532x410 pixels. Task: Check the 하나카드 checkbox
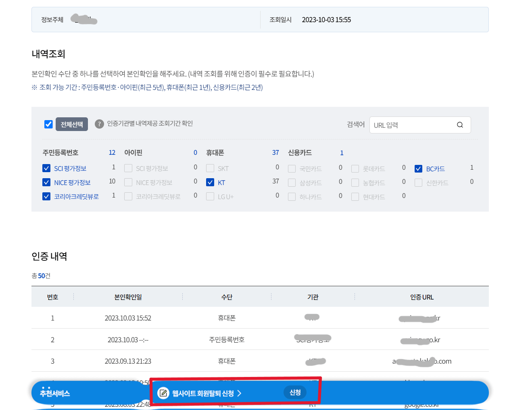click(x=292, y=197)
